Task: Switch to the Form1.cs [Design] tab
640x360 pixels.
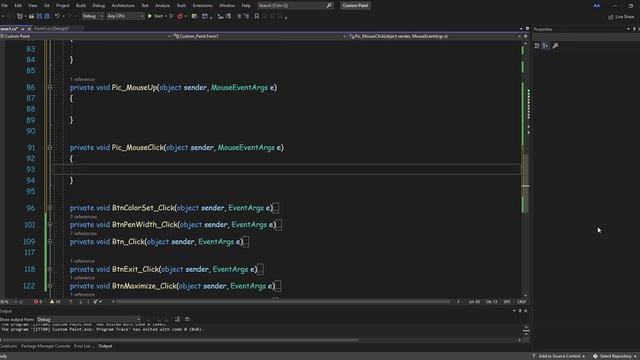Action: coord(52,29)
